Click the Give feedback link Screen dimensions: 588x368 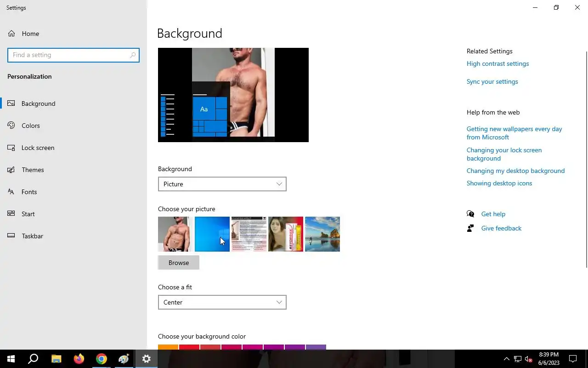click(x=501, y=228)
